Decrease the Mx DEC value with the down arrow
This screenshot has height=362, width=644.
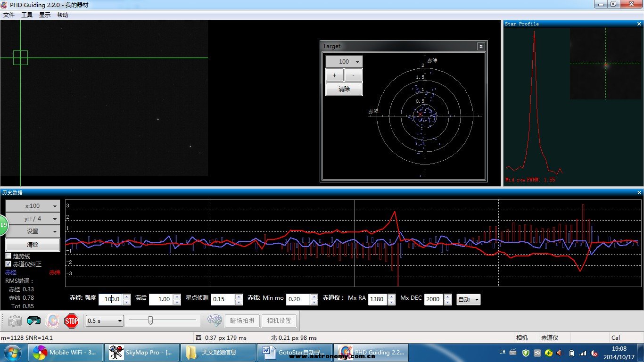click(x=448, y=303)
